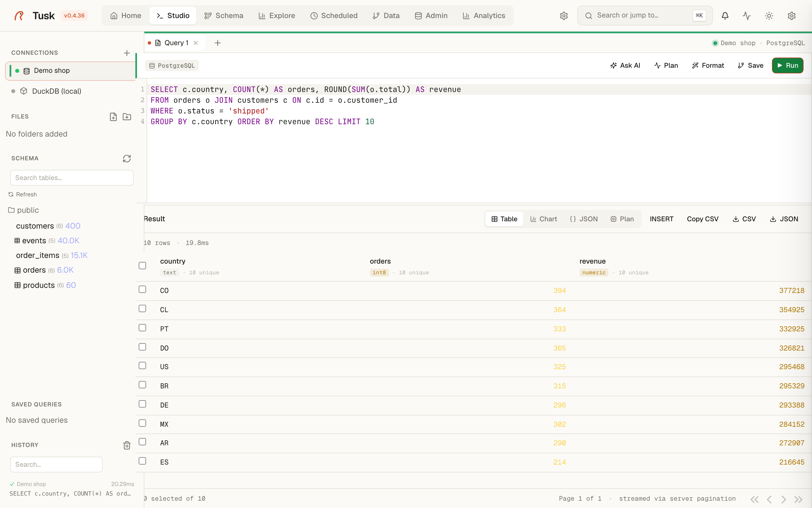
Task: Expand the order_items table
Action: click(x=52, y=255)
